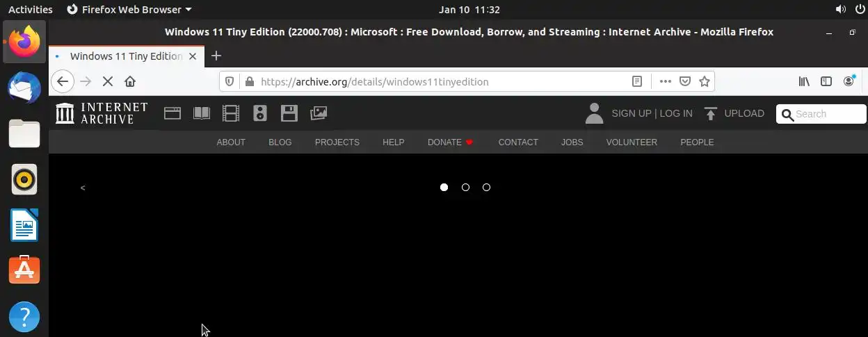Open the Video film strip icon
Viewport: 868px width, 337px height.
(230, 113)
